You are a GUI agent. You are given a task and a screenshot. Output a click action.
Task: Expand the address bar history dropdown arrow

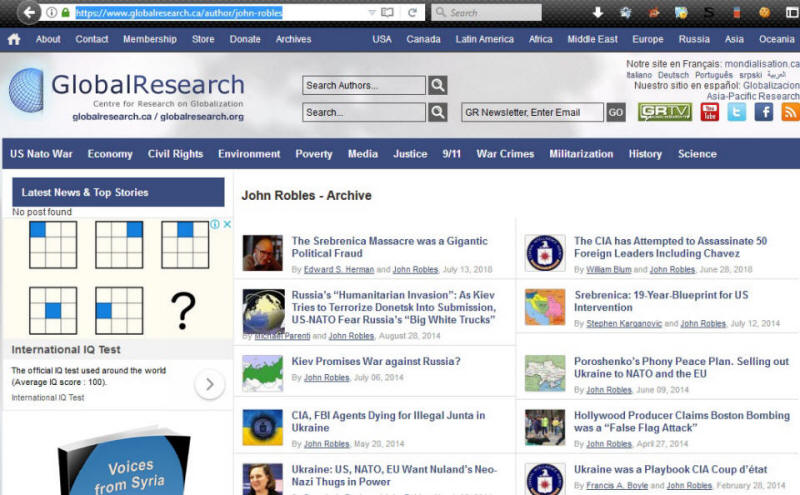[373, 13]
